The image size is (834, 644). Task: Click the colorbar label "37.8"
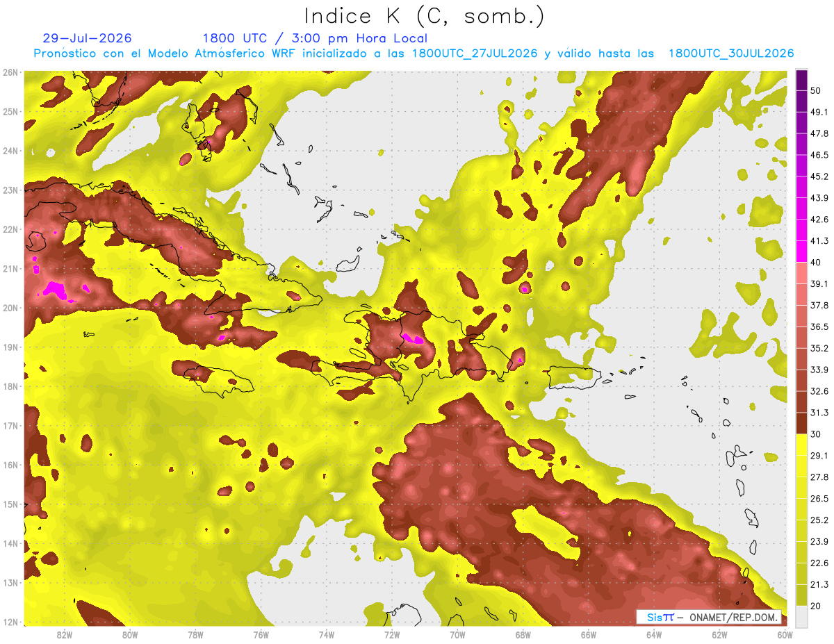pyautogui.click(x=819, y=306)
